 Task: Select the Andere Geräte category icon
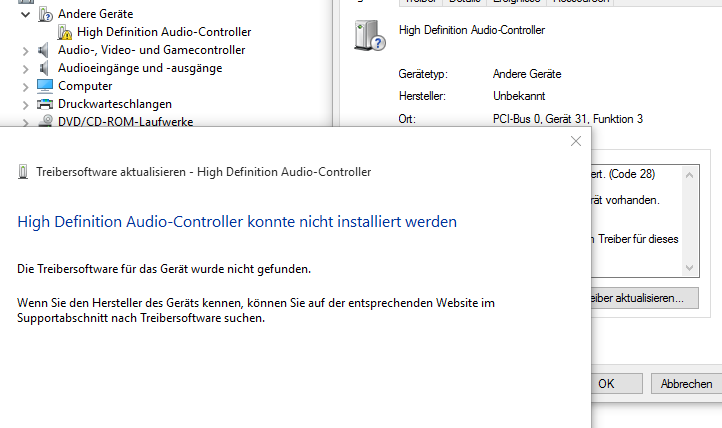click(45, 14)
